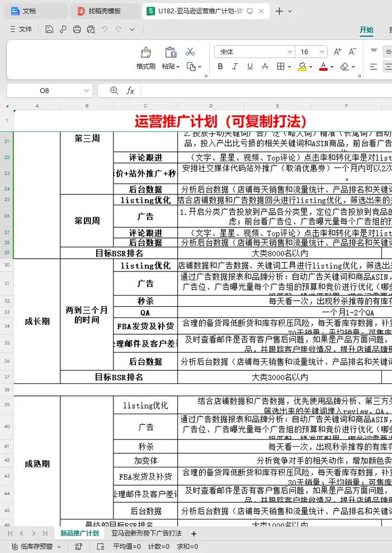Toggle Italic formatting
Screen dimensions: 392x553
tap(235, 66)
